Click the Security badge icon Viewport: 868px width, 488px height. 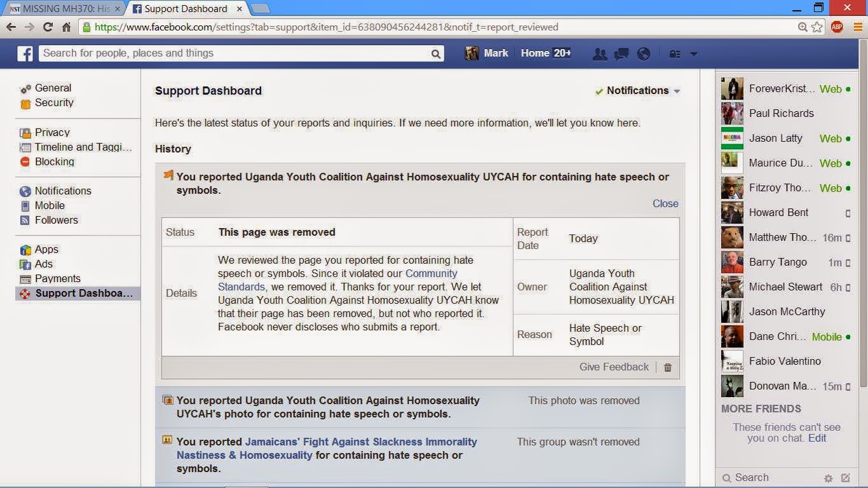tap(25, 104)
